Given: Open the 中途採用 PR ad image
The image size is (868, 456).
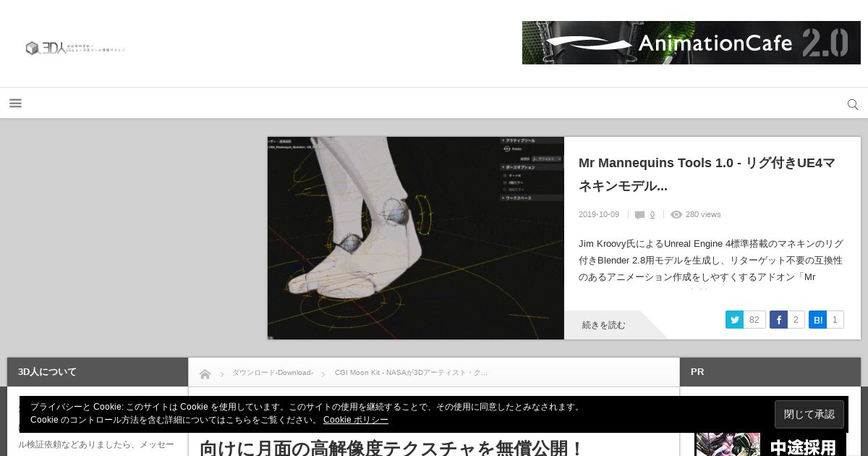Looking at the screenshot, I should pos(770,443).
